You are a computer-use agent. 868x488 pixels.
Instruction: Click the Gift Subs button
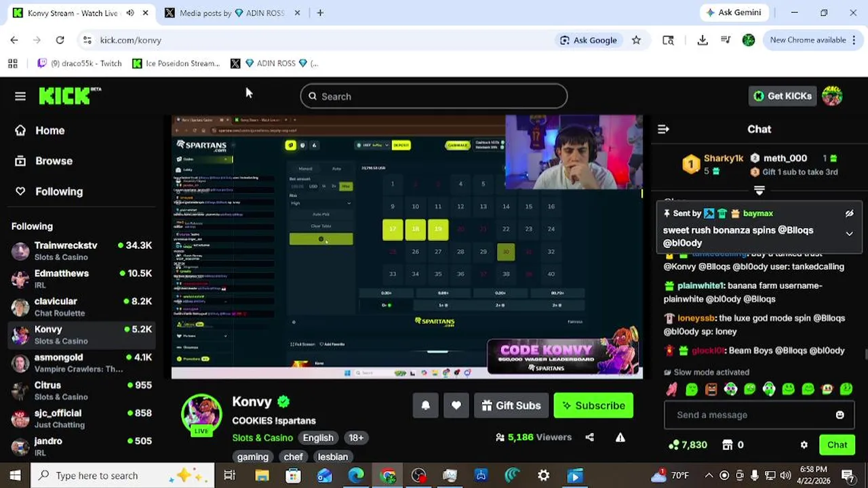pyautogui.click(x=511, y=405)
